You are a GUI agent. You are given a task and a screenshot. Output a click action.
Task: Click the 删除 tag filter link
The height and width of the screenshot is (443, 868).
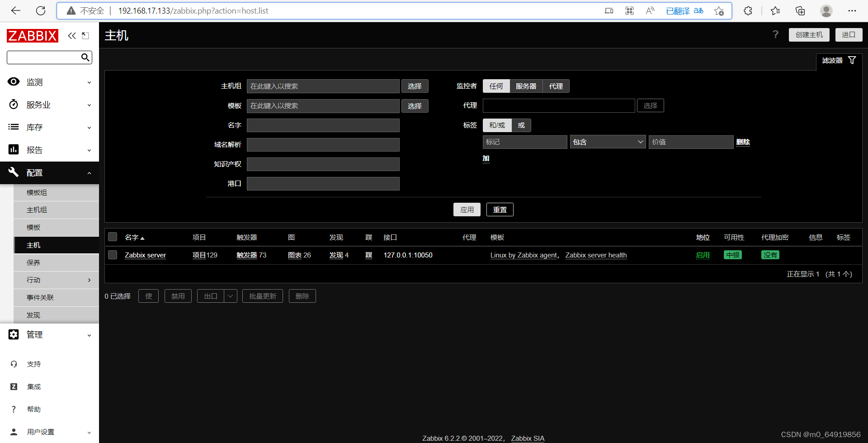[x=743, y=142]
